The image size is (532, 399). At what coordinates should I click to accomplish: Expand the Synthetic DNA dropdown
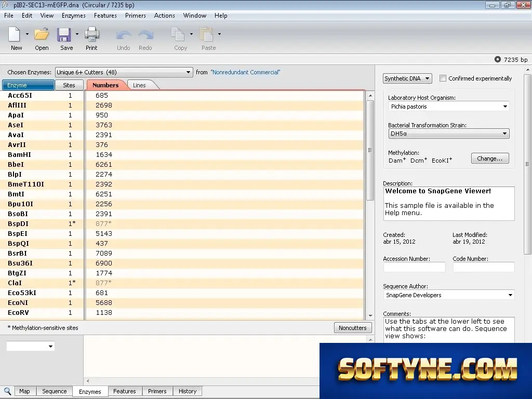point(407,78)
